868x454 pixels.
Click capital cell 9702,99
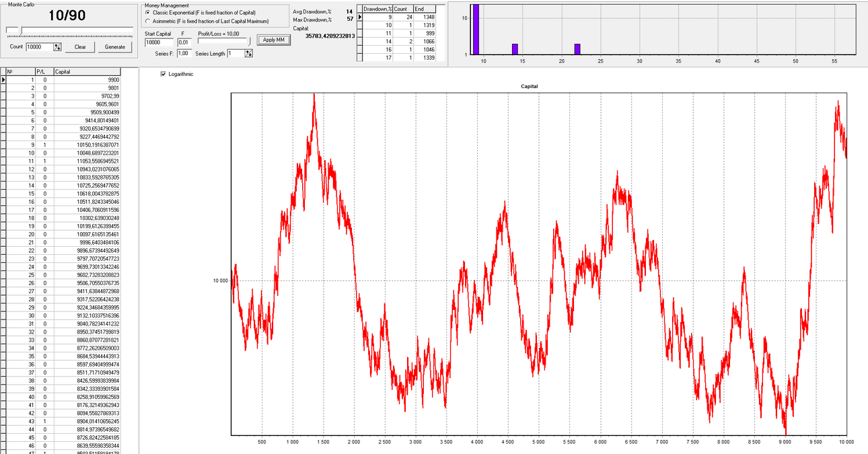tap(87, 96)
